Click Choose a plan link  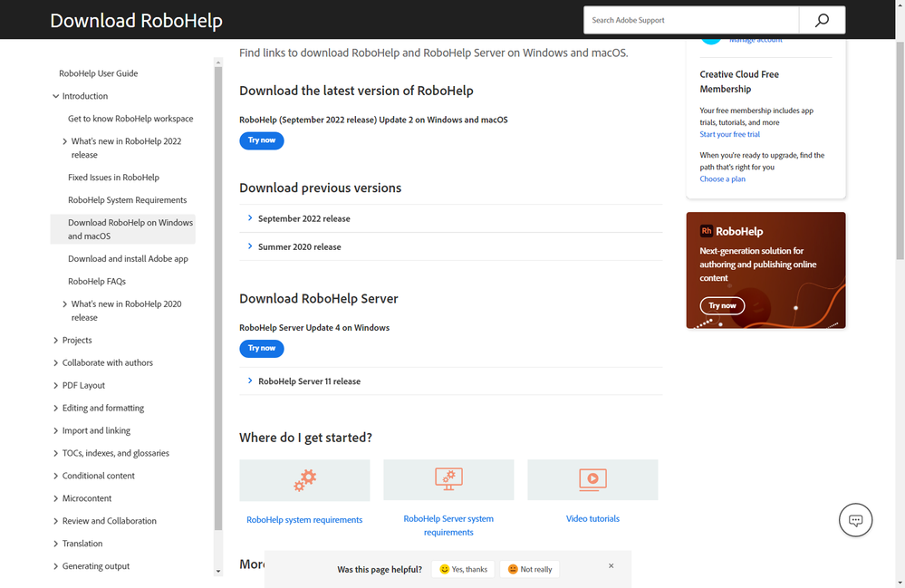[722, 178]
